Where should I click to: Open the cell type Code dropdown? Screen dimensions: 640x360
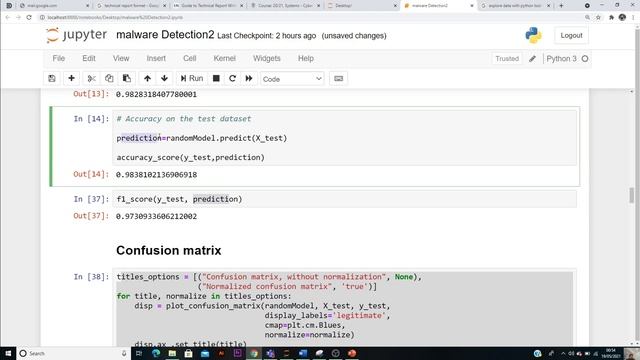292,79
